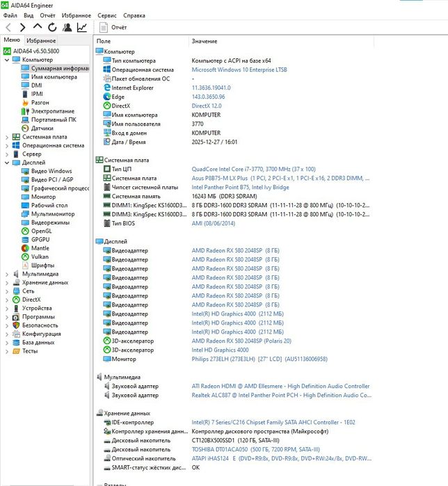The width and height of the screenshot is (448, 486).
Task: Expand the Операционная система tree node
Action: coord(7,145)
